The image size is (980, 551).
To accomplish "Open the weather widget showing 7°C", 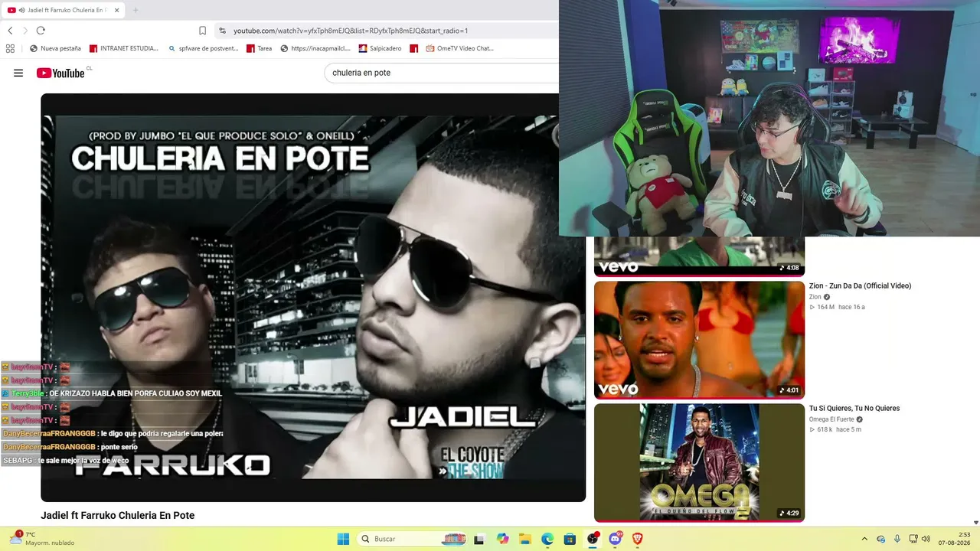I will pos(43,539).
